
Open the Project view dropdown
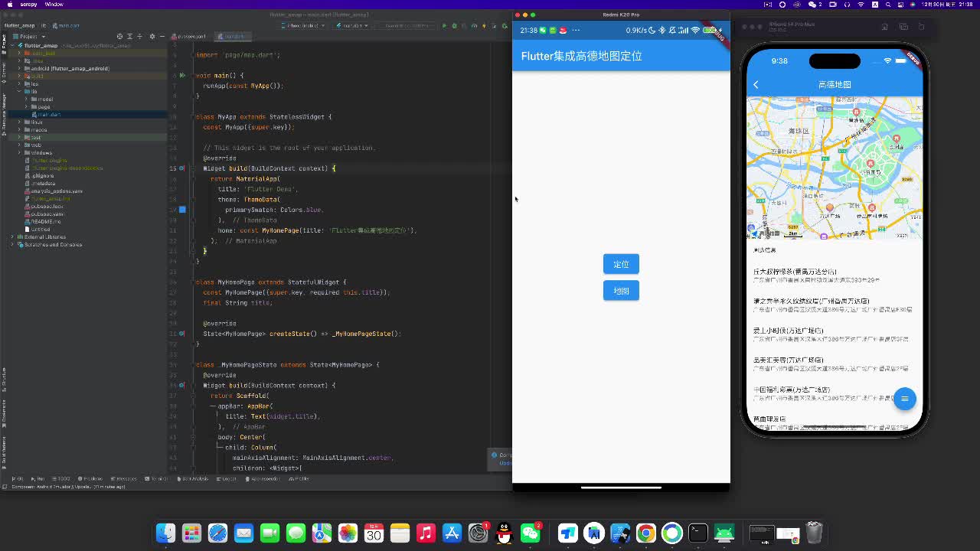[x=29, y=36]
